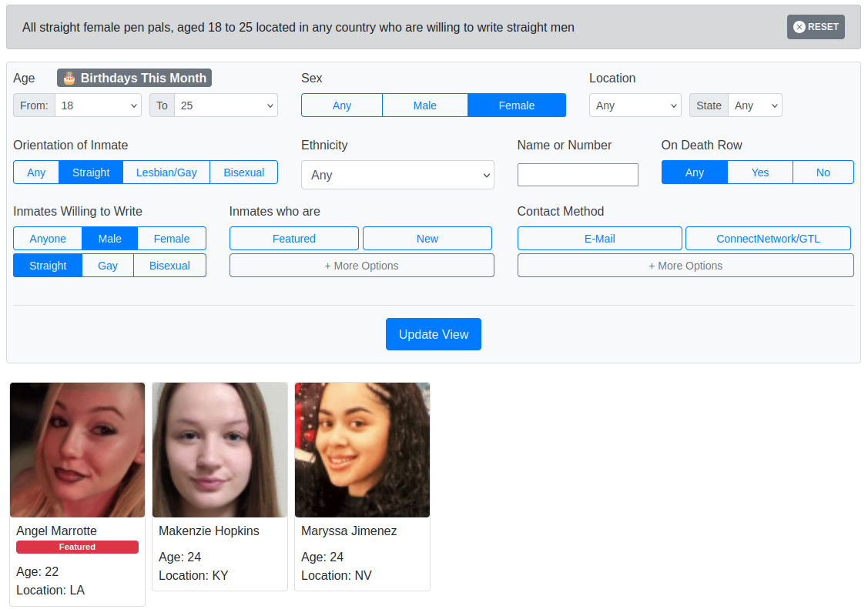Open Makenzie Hopkins' profile photo

pyautogui.click(x=220, y=450)
